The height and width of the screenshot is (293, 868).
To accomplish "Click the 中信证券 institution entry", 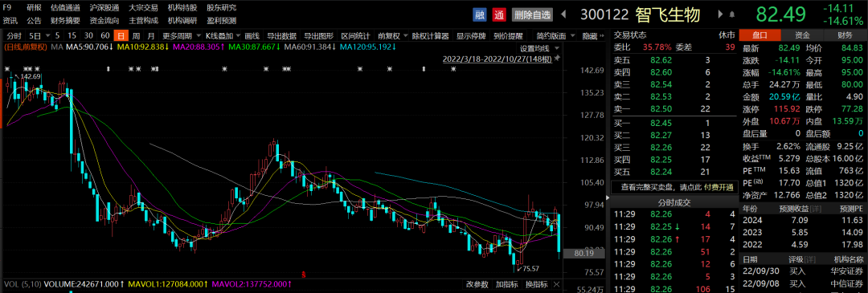I will tap(846, 283).
